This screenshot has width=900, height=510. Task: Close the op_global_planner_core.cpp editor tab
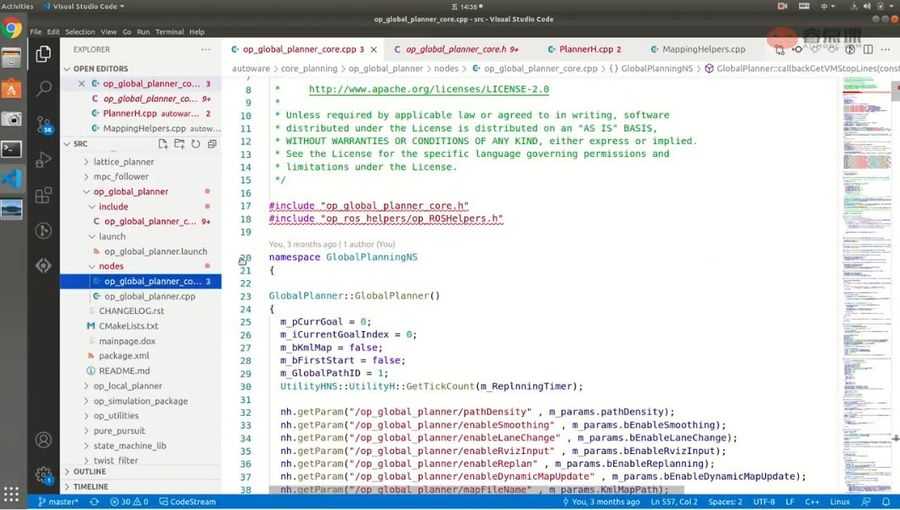(374, 50)
